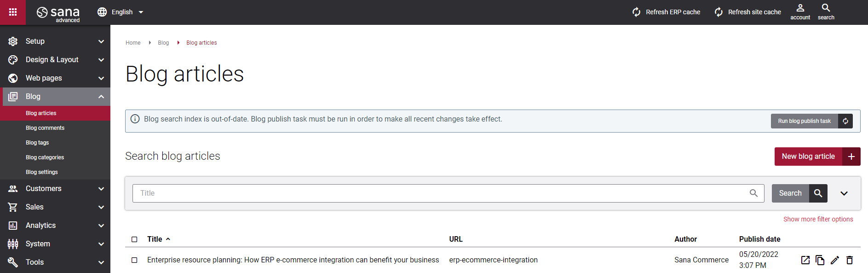Image resolution: width=868 pixels, height=273 pixels.
Task: Click the Refresh site cache icon
Action: pyautogui.click(x=719, y=12)
